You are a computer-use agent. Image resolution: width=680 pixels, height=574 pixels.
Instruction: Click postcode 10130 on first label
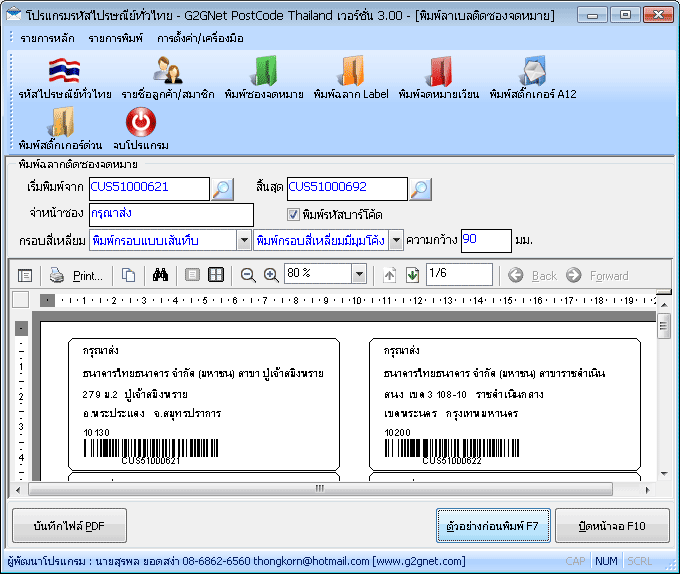click(96, 432)
